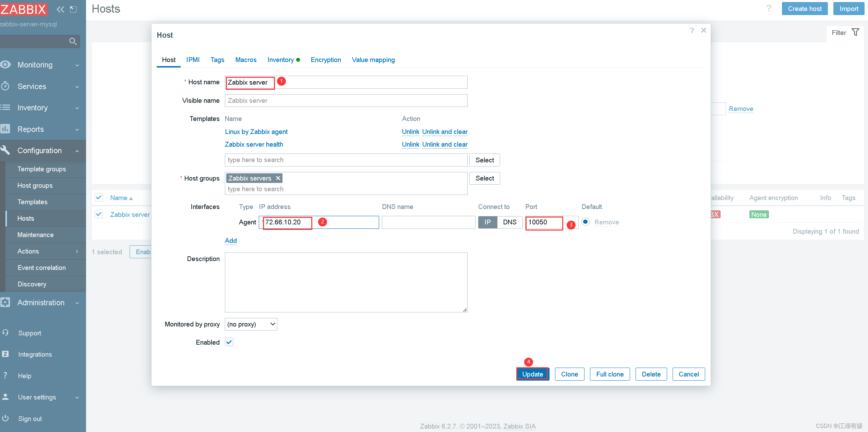Click the Add interface link
The height and width of the screenshot is (432, 868).
(x=231, y=240)
